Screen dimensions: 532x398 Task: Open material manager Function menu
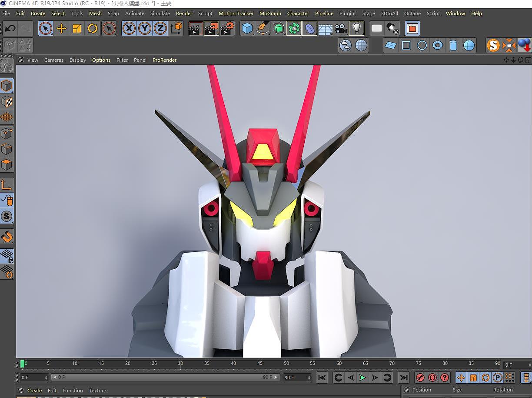click(73, 391)
